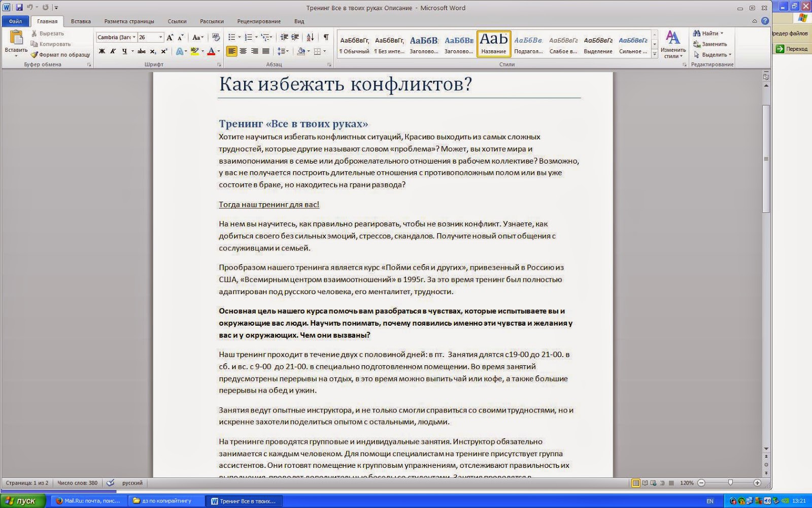This screenshot has width=812, height=508.
Task: Open the font name dropdown
Action: 134,37
